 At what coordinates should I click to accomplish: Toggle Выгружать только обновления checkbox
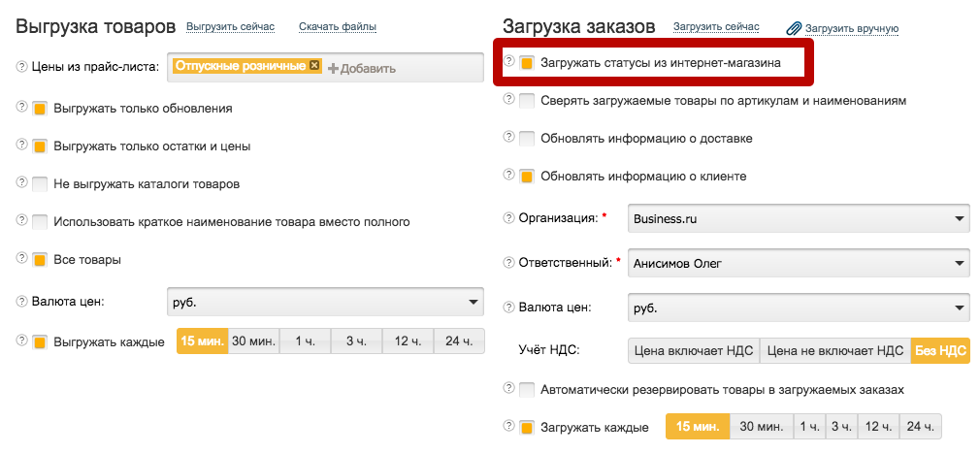click(x=40, y=109)
